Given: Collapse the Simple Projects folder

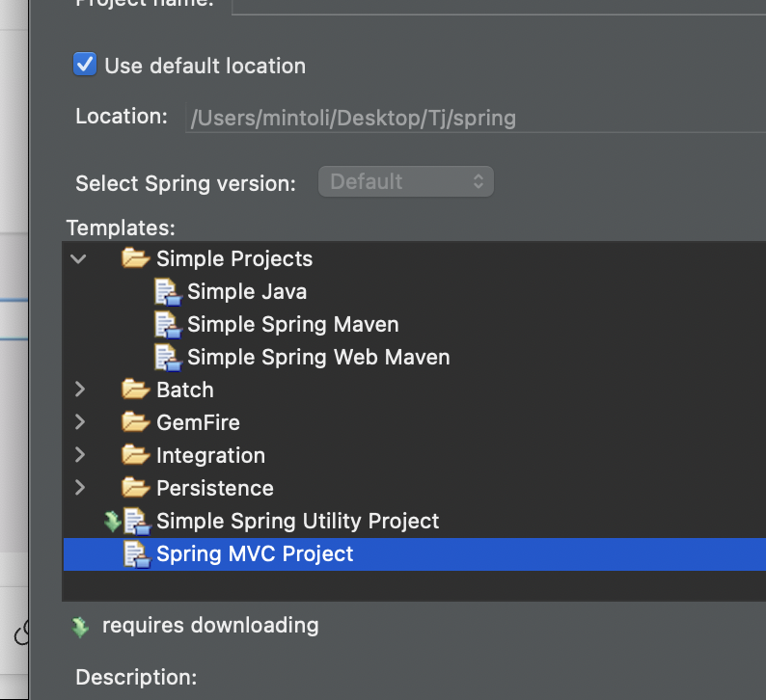Looking at the screenshot, I should 78,258.
